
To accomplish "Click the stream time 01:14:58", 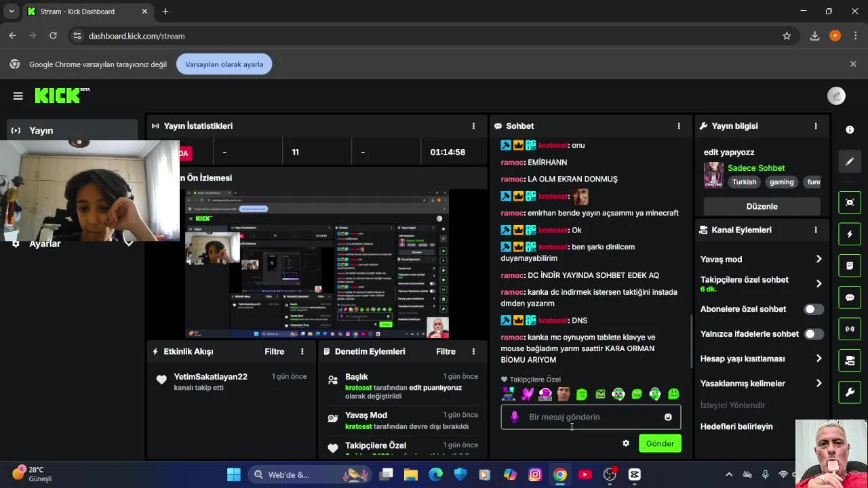I will tap(448, 152).
